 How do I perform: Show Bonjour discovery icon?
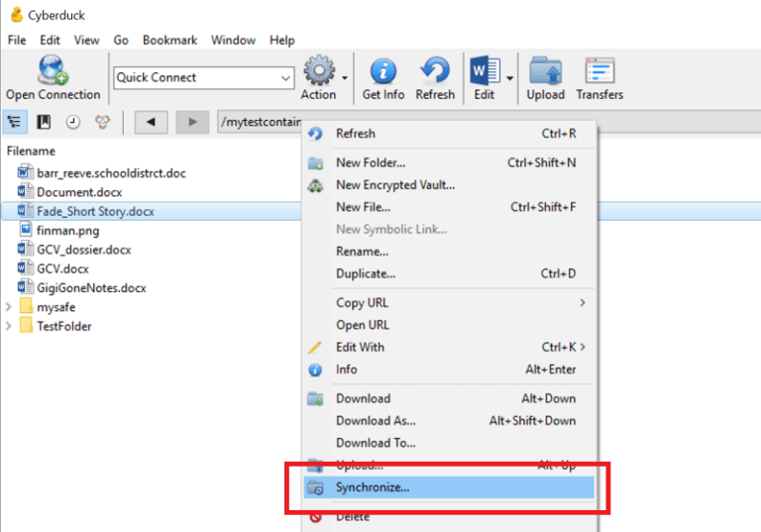102,122
